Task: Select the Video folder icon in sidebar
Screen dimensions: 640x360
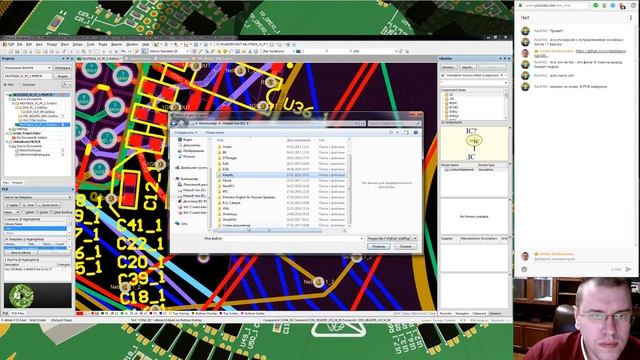Action: [180, 140]
